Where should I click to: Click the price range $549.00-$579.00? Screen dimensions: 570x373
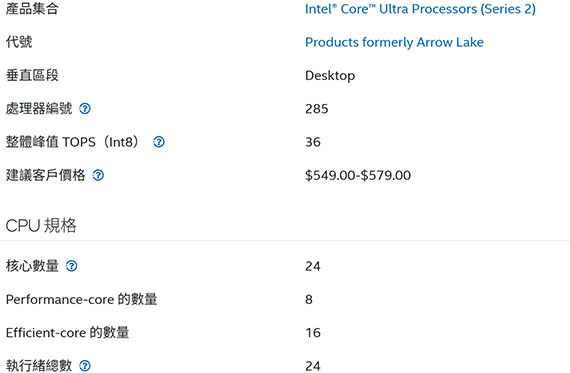coord(358,175)
